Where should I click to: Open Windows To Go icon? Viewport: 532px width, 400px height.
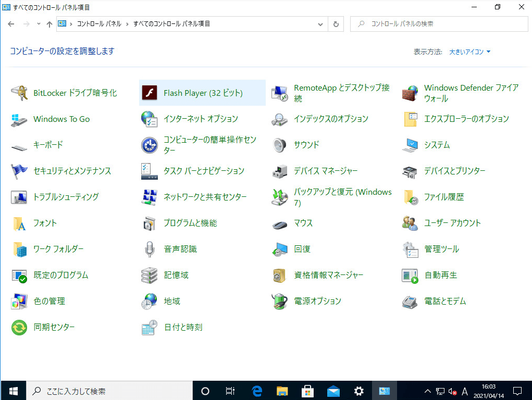click(x=19, y=119)
